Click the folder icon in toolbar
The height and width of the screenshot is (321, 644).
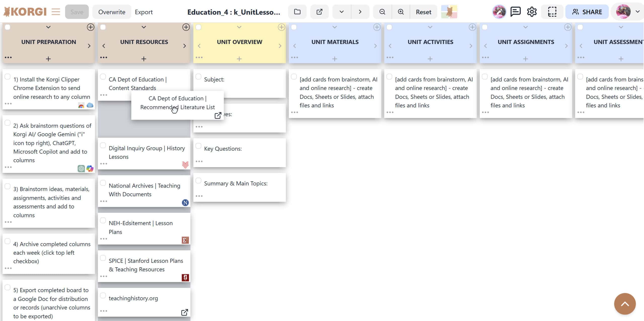tap(297, 12)
